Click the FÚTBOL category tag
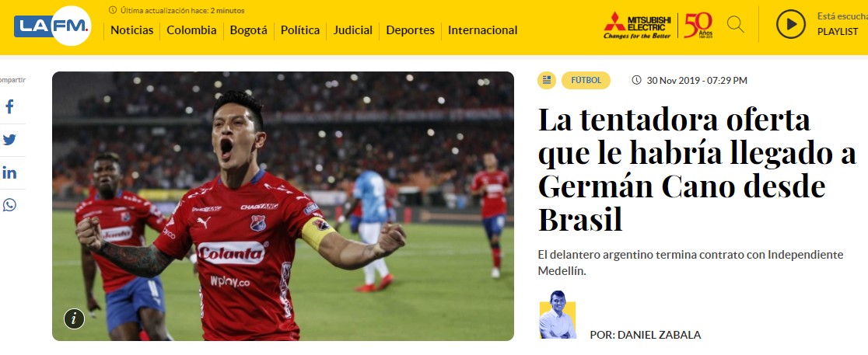The image size is (868, 355). (586, 80)
